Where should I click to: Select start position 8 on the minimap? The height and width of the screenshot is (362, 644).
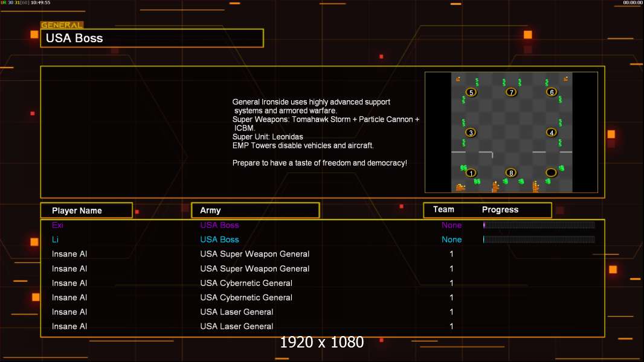pos(511,173)
